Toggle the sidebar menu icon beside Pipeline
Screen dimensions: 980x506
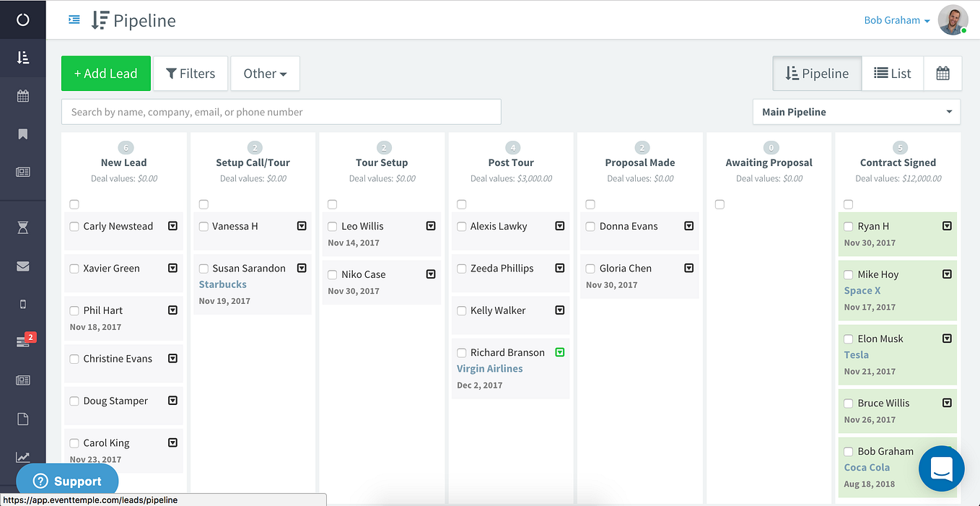(74, 20)
